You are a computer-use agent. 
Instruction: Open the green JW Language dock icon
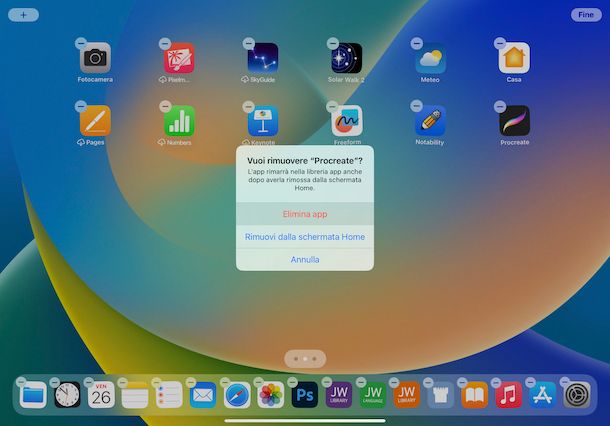(x=373, y=395)
